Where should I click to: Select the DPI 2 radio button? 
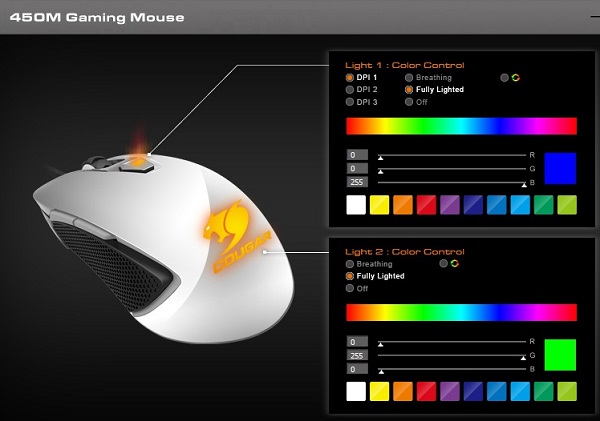point(349,90)
